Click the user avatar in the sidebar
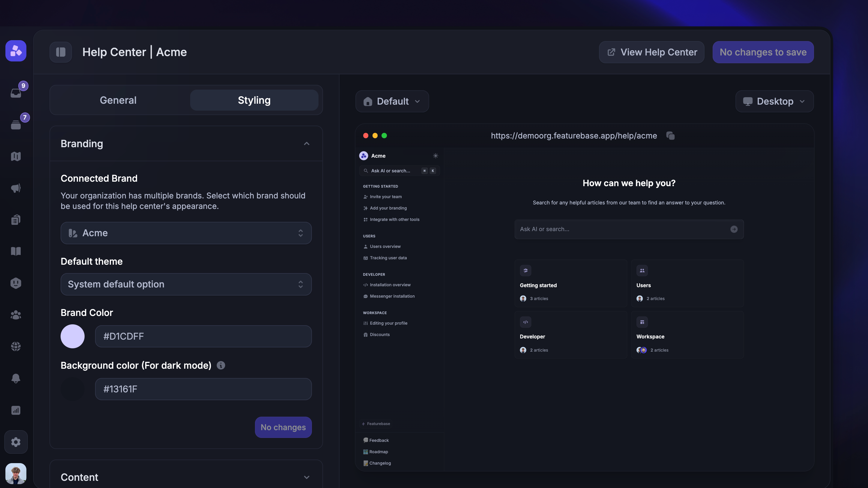 pyautogui.click(x=16, y=474)
